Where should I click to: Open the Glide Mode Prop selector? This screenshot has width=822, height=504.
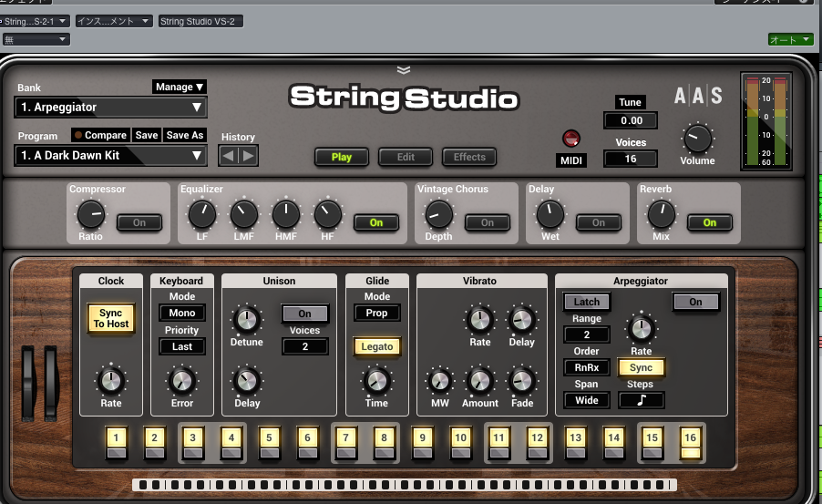376,313
